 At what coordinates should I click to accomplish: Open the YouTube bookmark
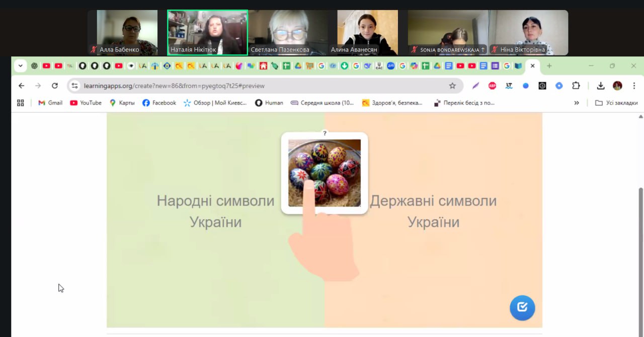(86, 103)
